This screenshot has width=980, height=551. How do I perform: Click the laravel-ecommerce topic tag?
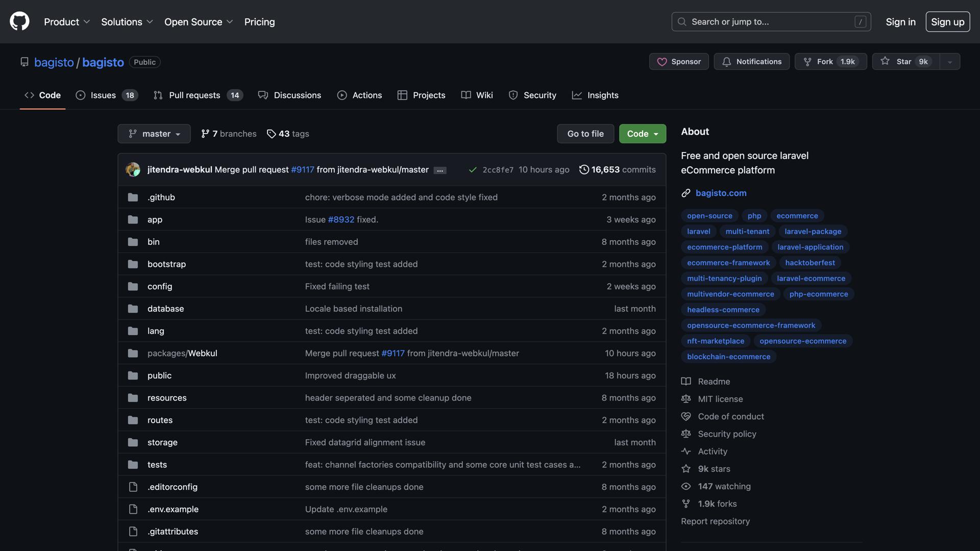point(811,278)
